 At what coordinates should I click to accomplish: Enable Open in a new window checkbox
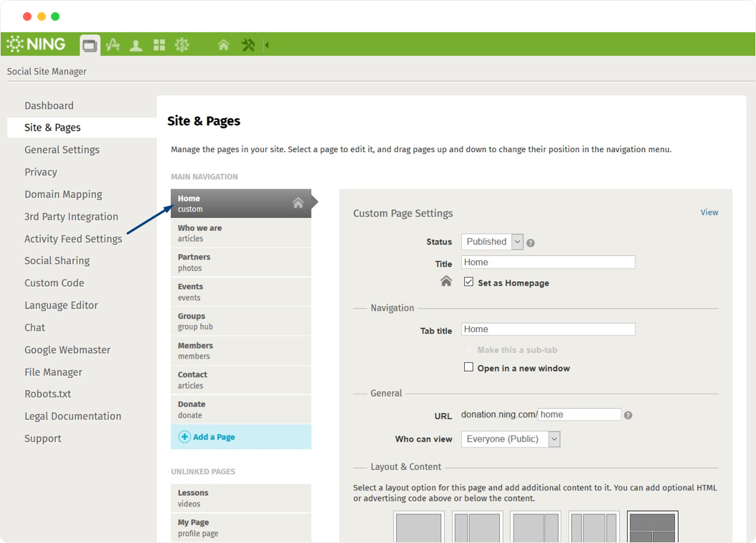tap(468, 367)
